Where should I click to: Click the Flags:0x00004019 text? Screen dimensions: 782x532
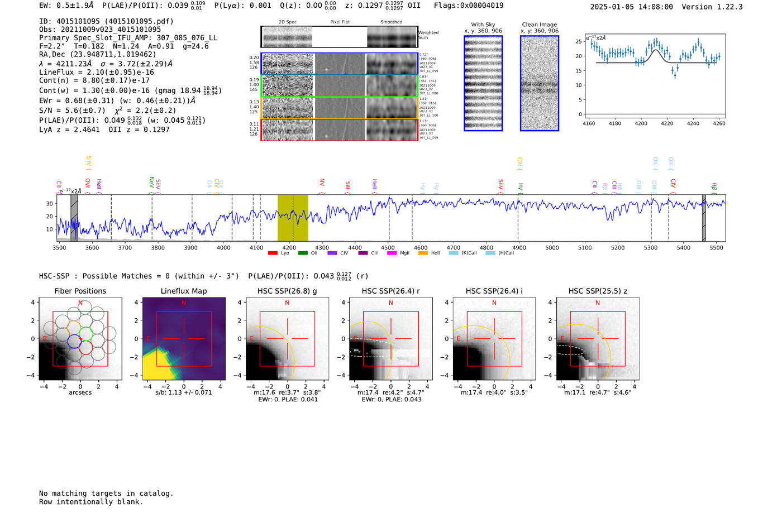(469, 6)
